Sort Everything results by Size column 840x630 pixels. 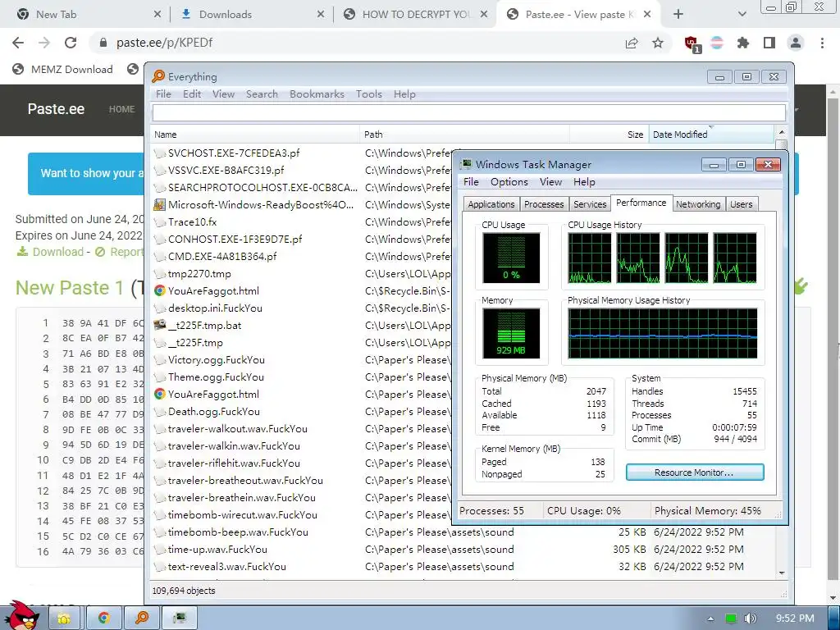(x=609, y=135)
